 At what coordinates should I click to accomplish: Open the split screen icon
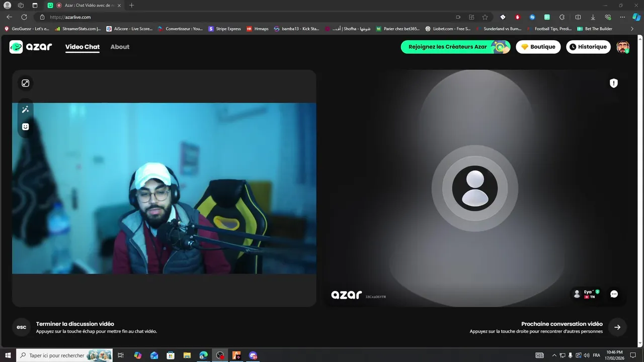click(578, 17)
